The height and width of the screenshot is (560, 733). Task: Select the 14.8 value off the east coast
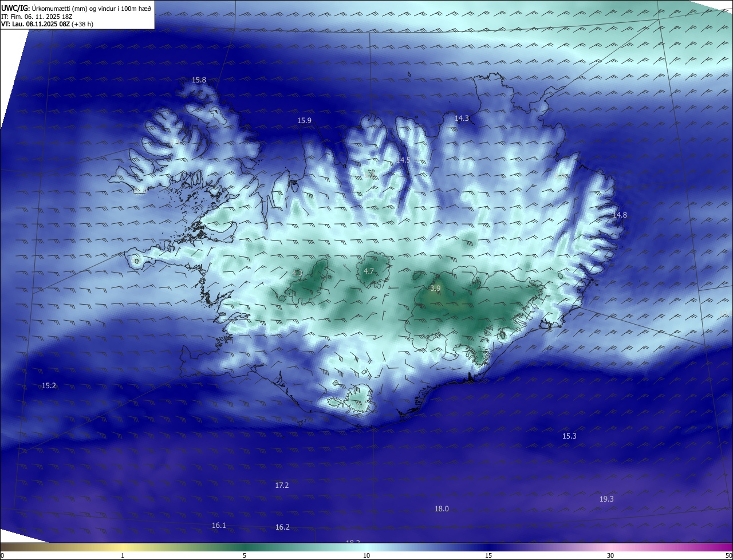[620, 215]
